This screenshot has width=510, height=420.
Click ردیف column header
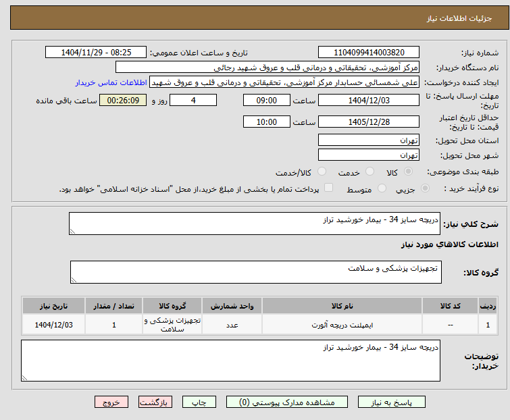pyautogui.click(x=488, y=306)
